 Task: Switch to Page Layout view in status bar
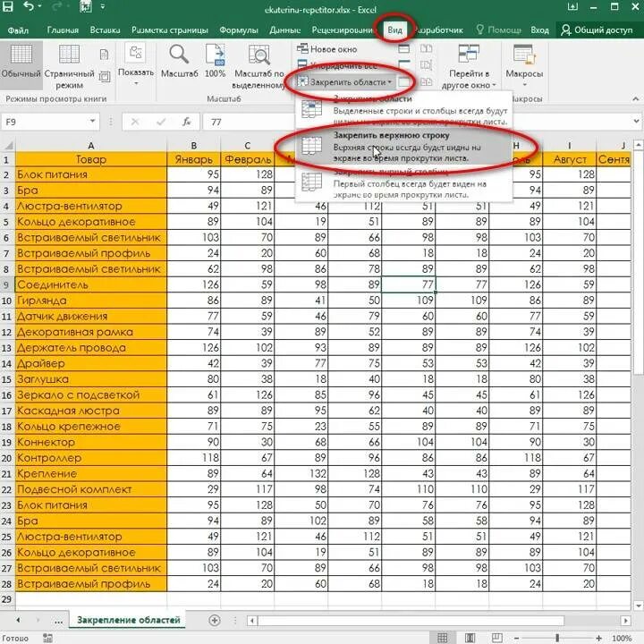[x=470, y=638]
